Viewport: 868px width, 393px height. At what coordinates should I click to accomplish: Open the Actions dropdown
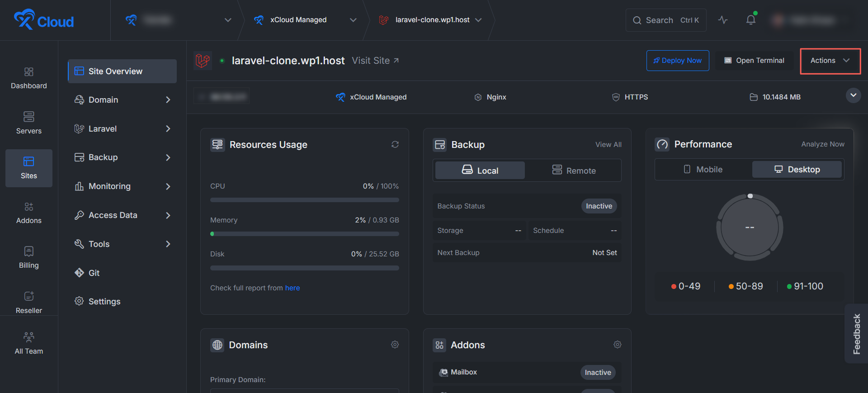coord(830,61)
